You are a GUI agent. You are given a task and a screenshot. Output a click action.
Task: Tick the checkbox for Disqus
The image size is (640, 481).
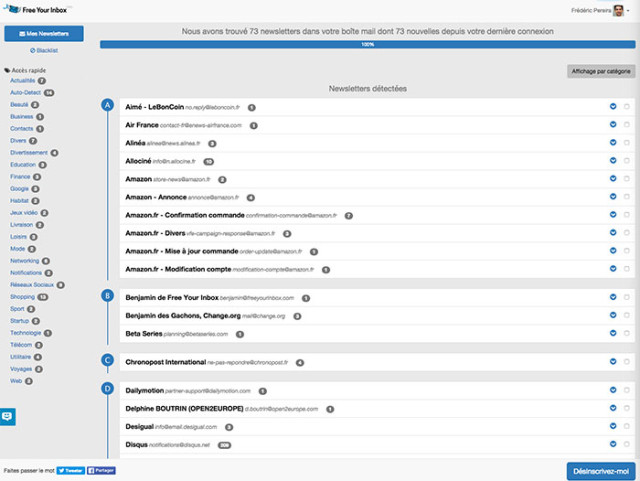point(627,444)
